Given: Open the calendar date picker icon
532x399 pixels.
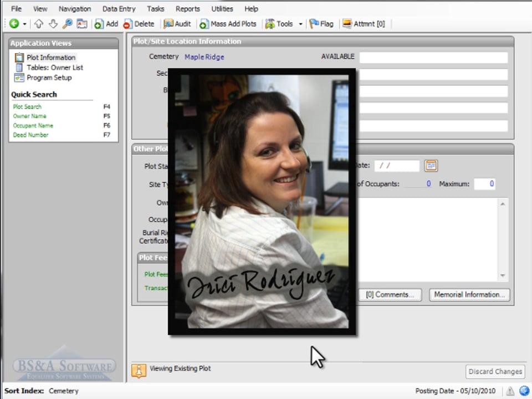Looking at the screenshot, I should [x=431, y=166].
